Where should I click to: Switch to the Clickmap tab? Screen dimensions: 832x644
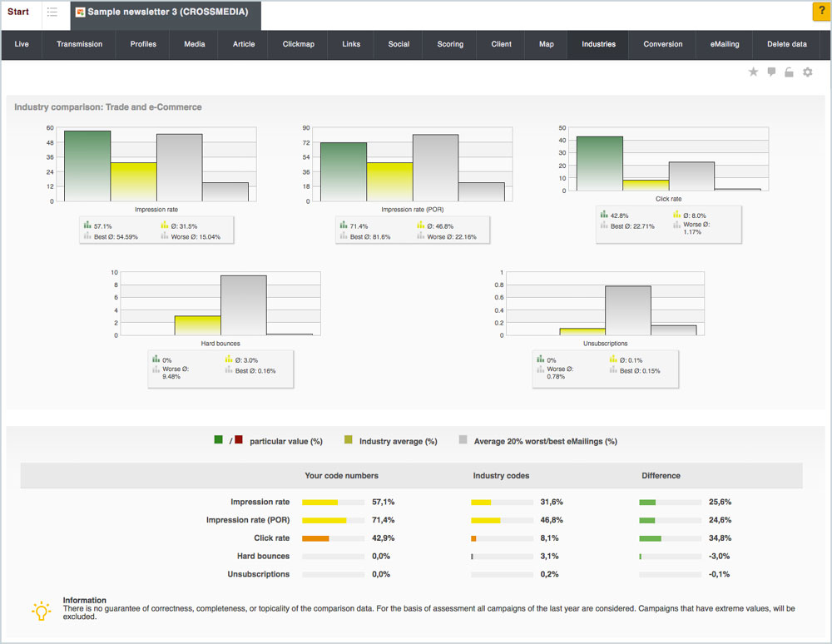[x=299, y=44]
